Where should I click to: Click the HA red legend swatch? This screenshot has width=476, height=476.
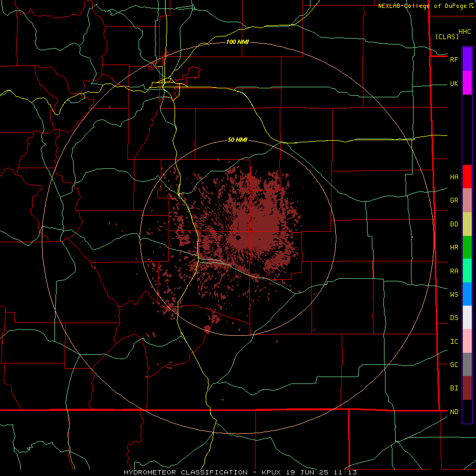click(x=467, y=177)
